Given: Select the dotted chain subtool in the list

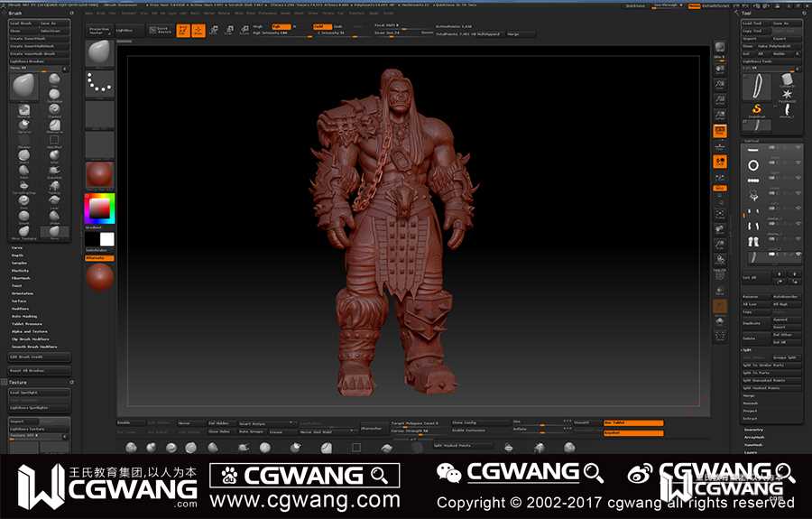Looking at the screenshot, I should click(x=753, y=181).
